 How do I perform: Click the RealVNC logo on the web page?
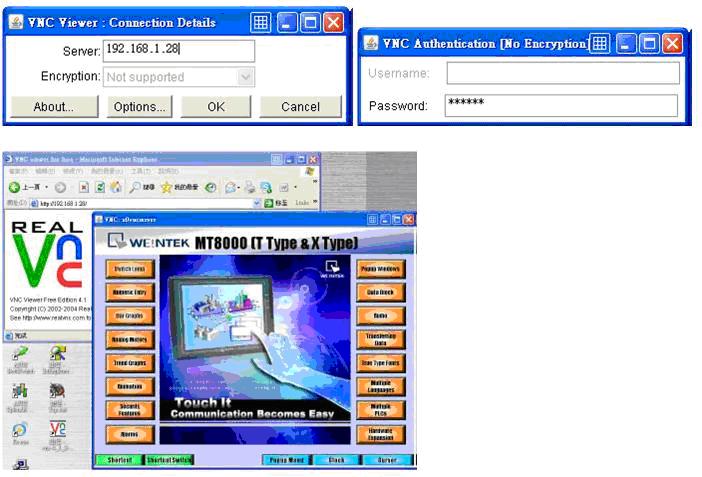[47, 254]
